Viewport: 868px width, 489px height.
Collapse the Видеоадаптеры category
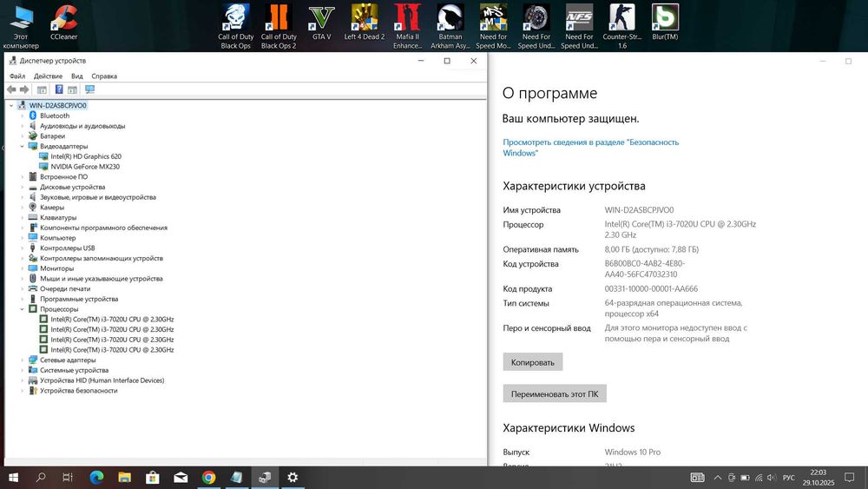point(23,146)
